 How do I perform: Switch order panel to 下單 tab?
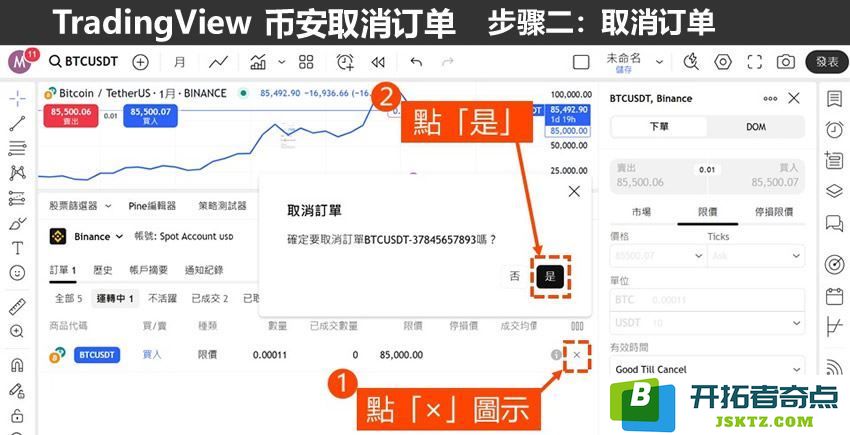(659, 126)
